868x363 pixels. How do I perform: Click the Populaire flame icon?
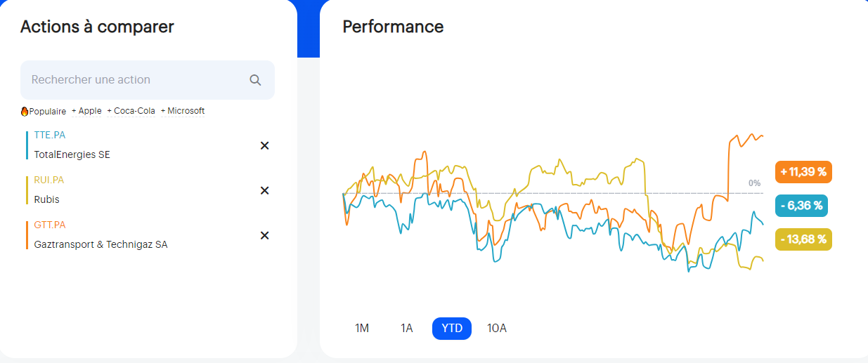pyautogui.click(x=25, y=112)
